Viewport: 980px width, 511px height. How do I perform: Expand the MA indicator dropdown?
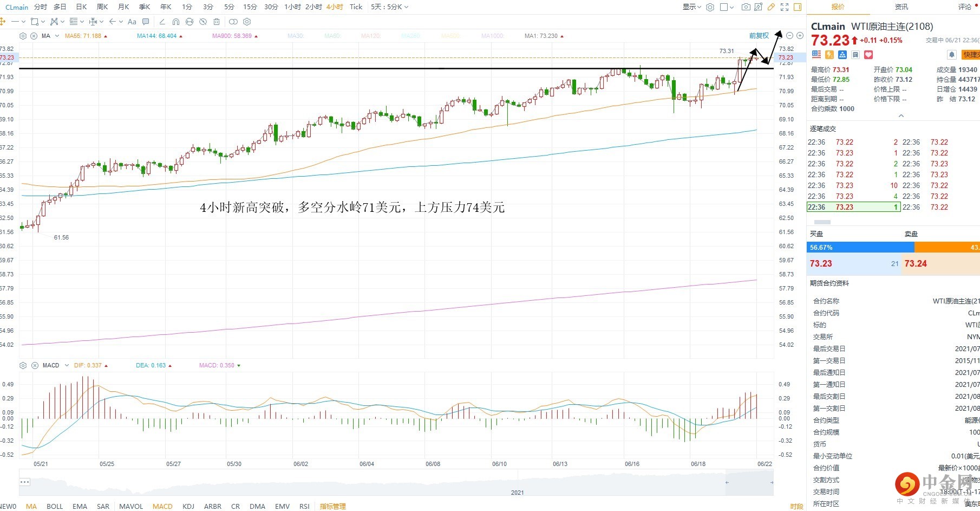point(57,36)
